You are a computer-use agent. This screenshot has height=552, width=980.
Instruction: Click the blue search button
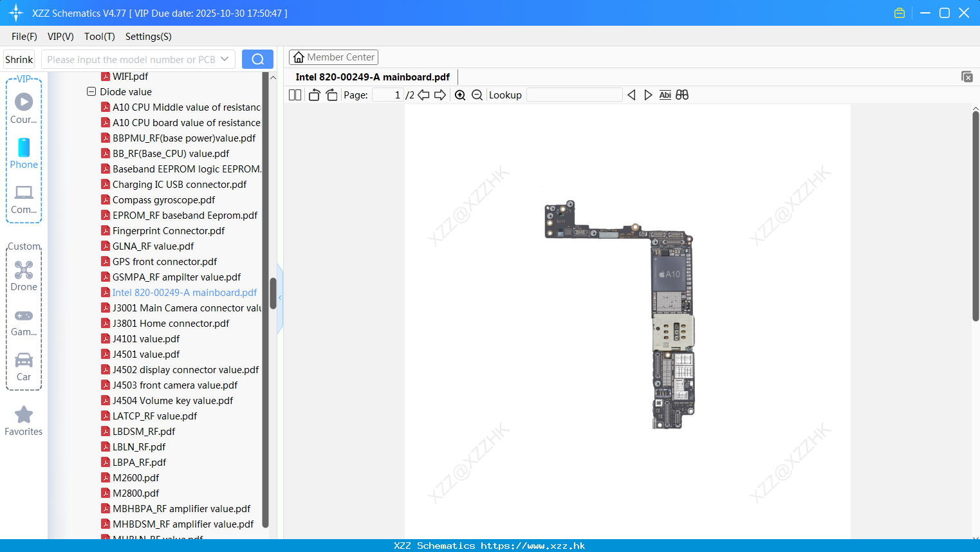(x=257, y=59)
